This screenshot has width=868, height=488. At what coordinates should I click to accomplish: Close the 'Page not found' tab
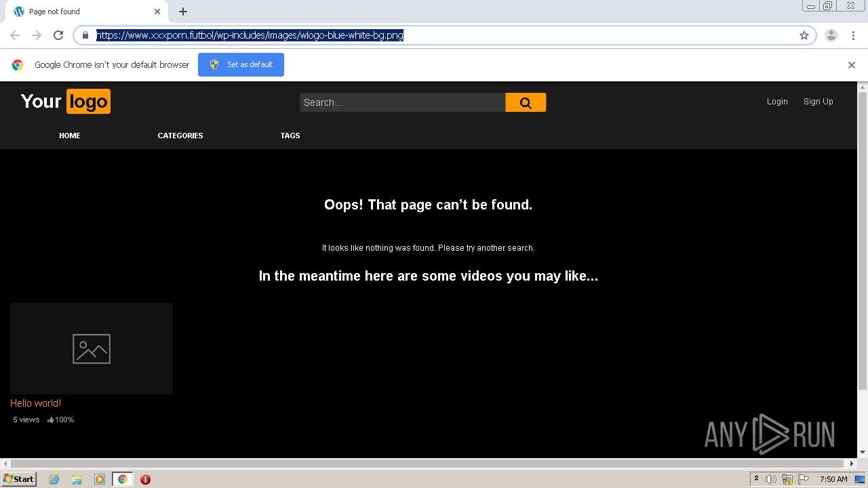coord(157,12)
